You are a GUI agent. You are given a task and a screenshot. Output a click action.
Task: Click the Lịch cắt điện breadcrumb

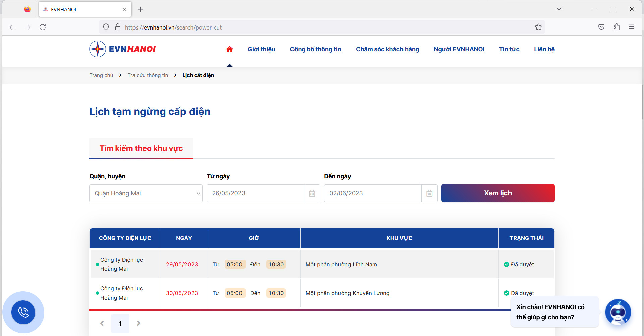point(198,75)
